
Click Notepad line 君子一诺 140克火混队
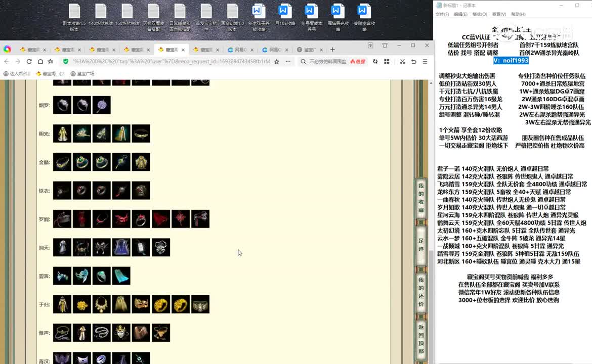pyautogui.click(x=493, y=169)
